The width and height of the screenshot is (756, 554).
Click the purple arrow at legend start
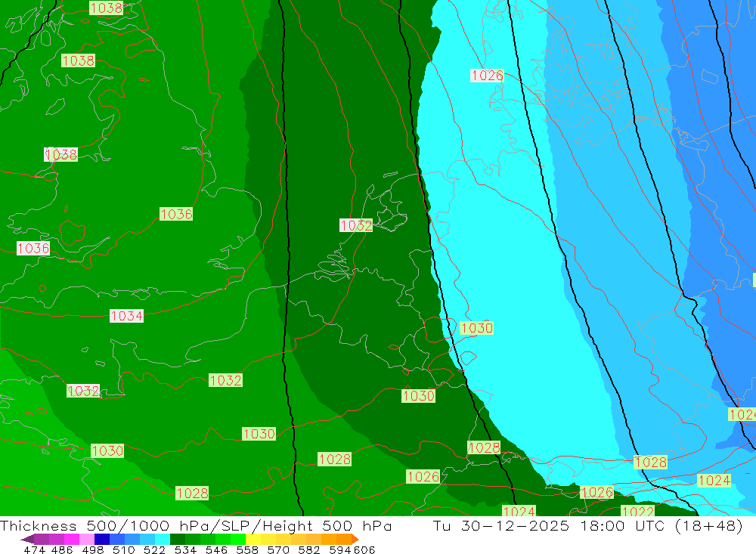pyautogui.click(x=27, y=539)
